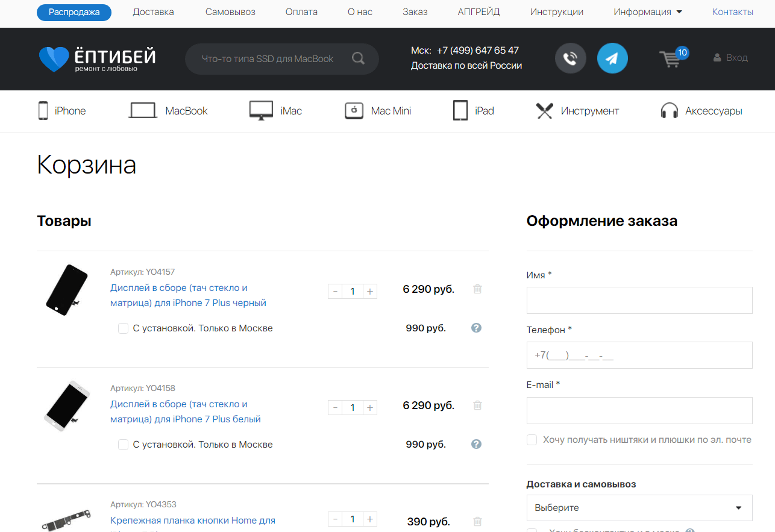This screenshot has height=532, width=775.
Task: Delete the white iPhone 7 Plus display
Action: (477, 405)
